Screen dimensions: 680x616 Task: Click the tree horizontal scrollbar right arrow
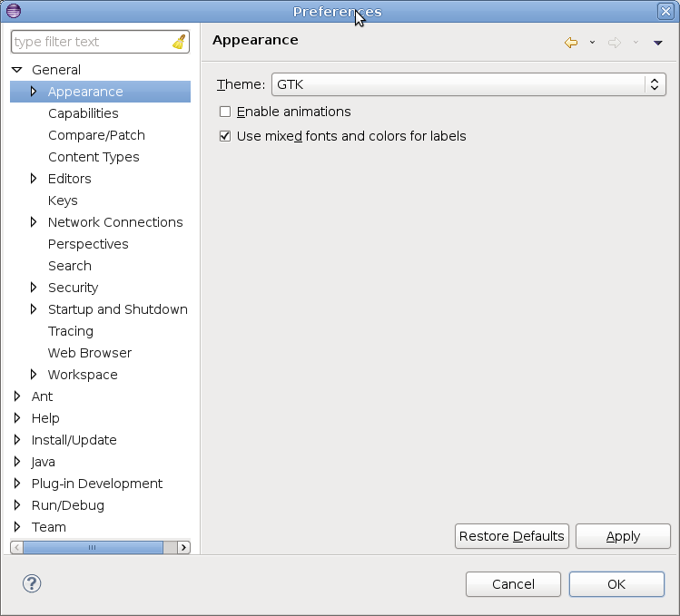(183, 547)
